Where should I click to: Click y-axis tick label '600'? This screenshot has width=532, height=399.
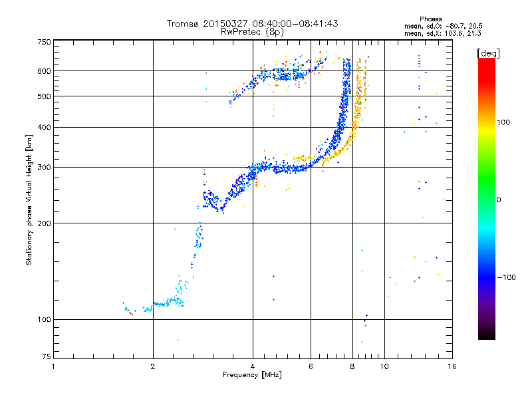44,71
